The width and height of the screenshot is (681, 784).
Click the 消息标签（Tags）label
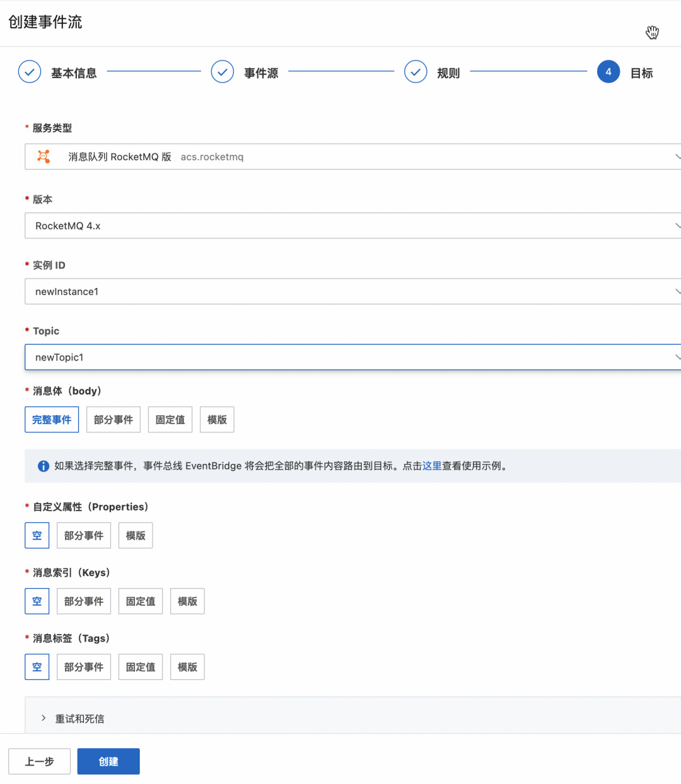pyautogui.click(x=71, y=638)
